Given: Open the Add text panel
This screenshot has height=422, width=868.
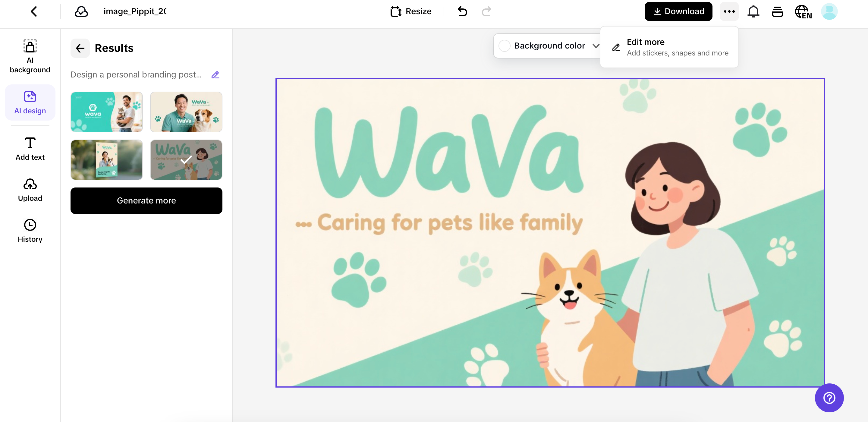Looking at the screenshot, I should pyautogui.click(x=30, y=149).
